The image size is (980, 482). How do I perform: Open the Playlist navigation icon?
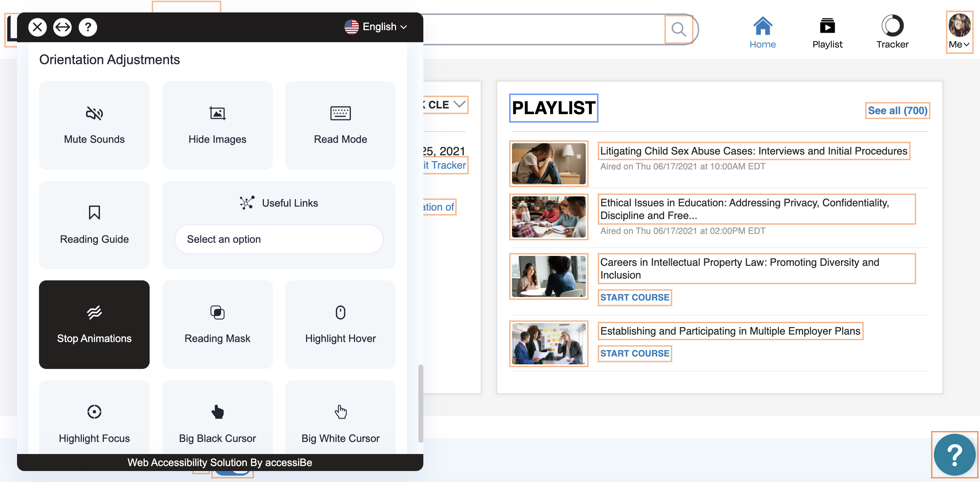(x=827, y=26)
